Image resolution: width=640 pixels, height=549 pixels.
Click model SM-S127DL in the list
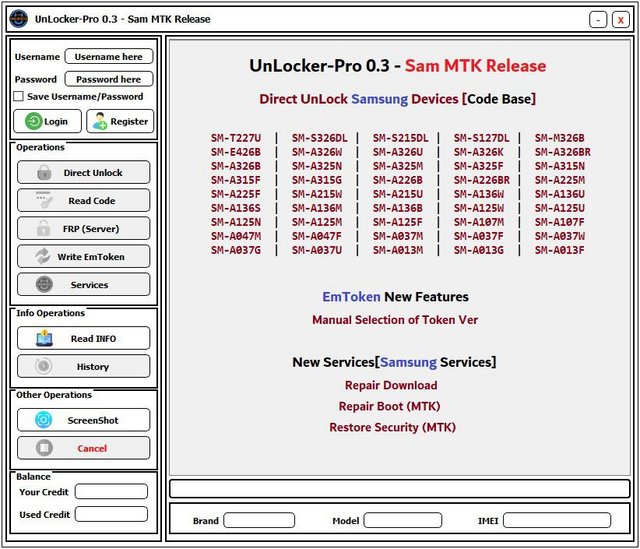coord(482,138)
